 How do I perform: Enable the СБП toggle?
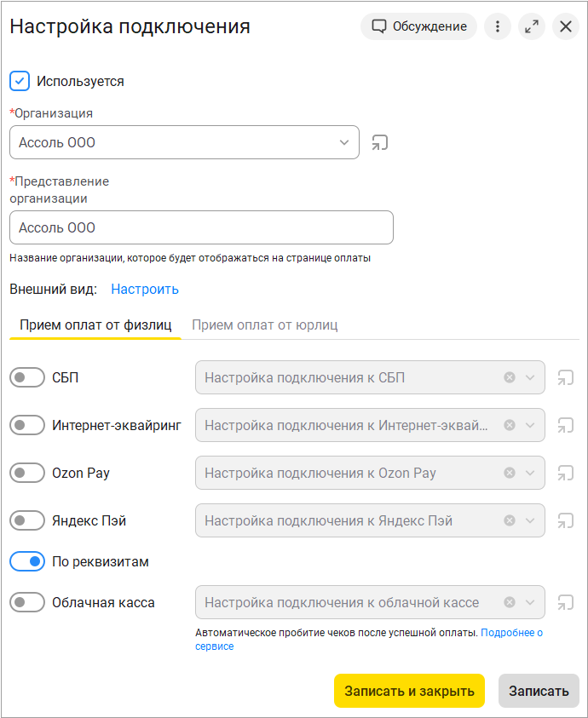[27, 378]
